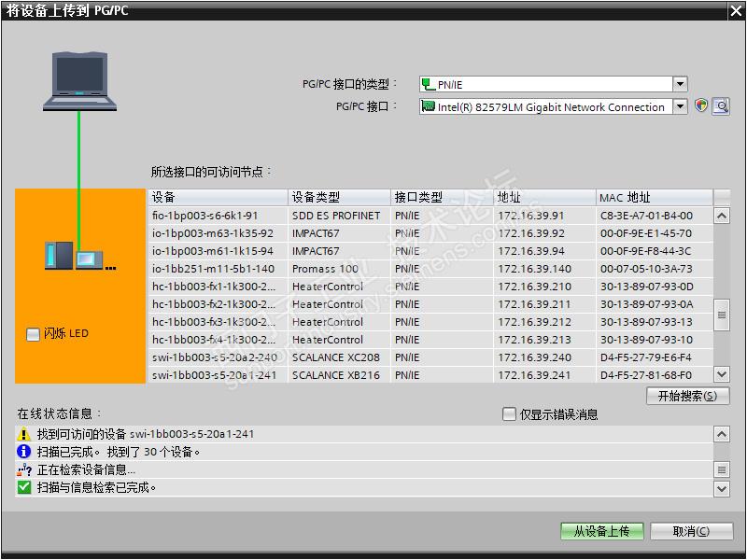The image size is (747, 560).
Task: Select device io-1bp003-m63-1k35-92
Action: [430, 233]
